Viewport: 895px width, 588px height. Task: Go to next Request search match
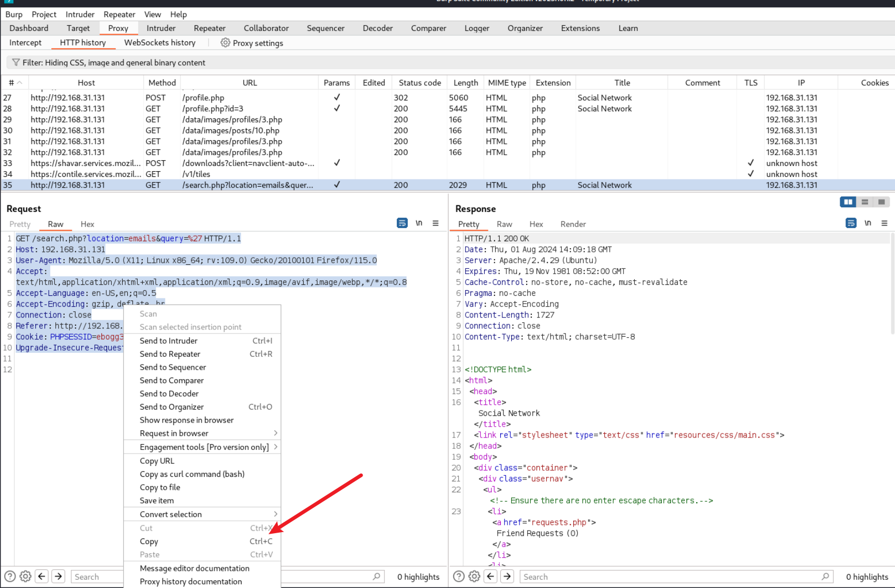point(58,576)
